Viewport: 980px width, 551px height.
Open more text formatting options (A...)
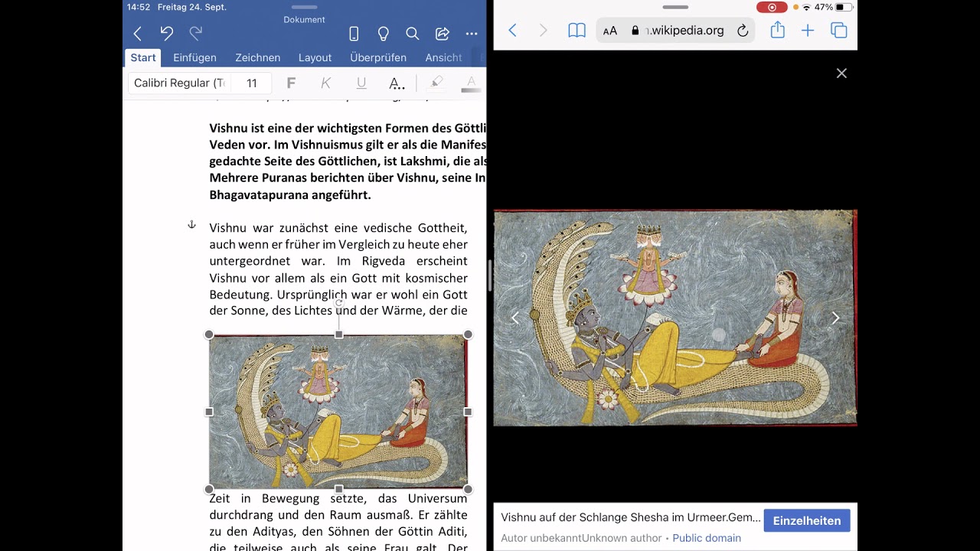pyautogui.click(x=397, y=83)
